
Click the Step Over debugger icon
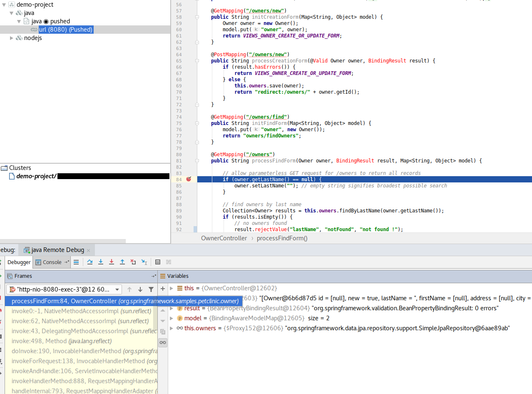pos(90,262)
